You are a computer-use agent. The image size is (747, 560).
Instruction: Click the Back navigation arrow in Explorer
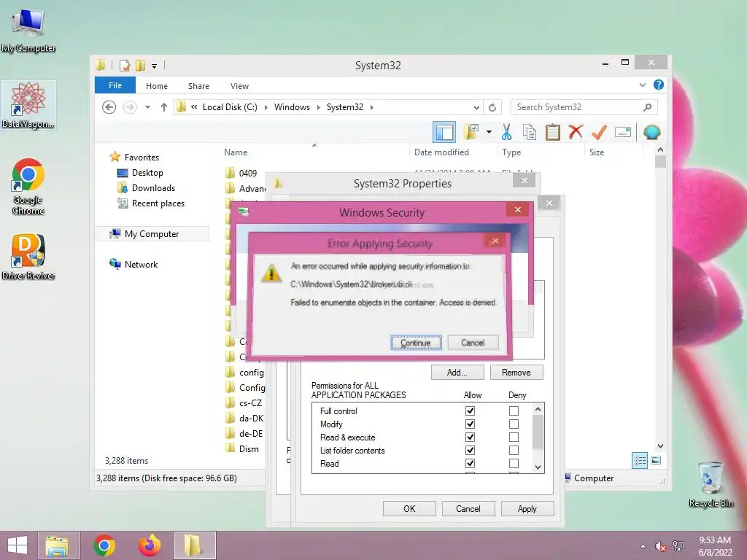pyautogui.click(x=109, y=107)
